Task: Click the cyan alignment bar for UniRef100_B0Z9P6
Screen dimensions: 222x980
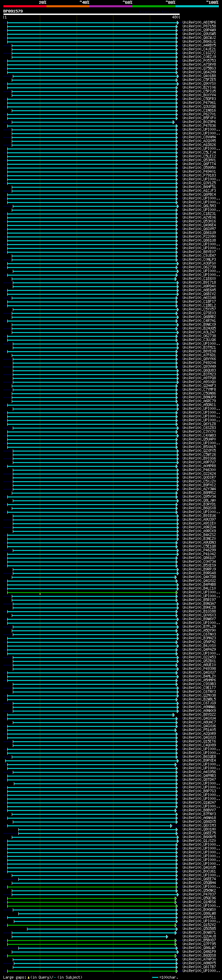Action: (93, 122)
